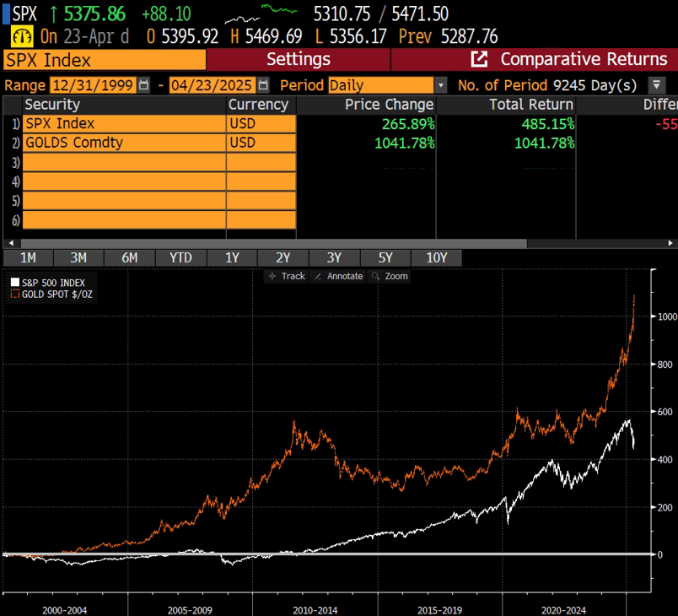Viewport: 678px width, 616px height.
Task: Select the Annotate chart tool
Action: (337, 276)
